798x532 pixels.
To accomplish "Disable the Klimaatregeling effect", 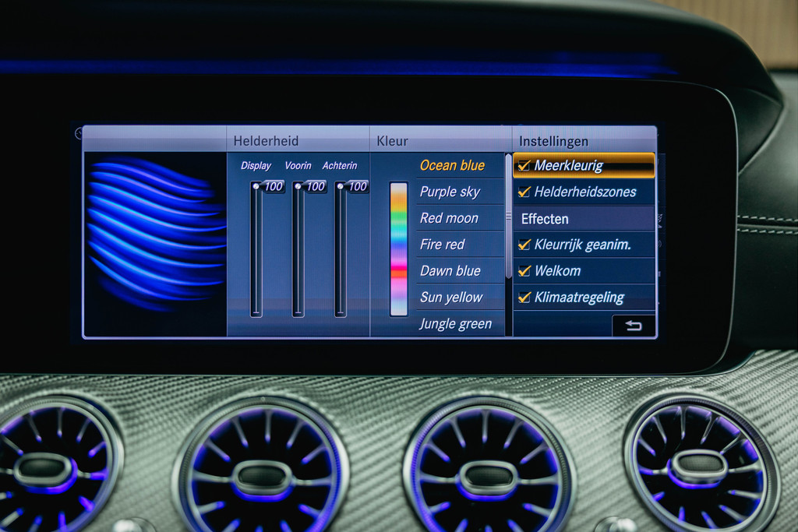I will click(x=524, y=298).
